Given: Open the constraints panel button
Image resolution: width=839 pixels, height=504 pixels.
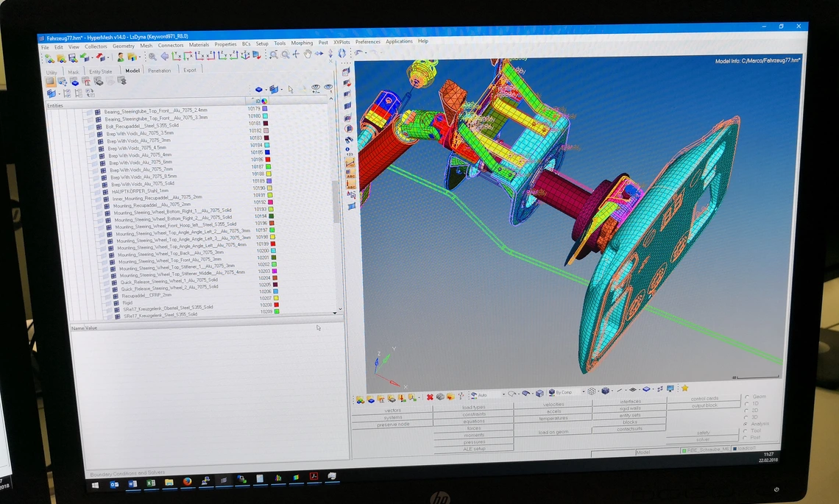Looking at the screenshot, I should pos(473,414).
